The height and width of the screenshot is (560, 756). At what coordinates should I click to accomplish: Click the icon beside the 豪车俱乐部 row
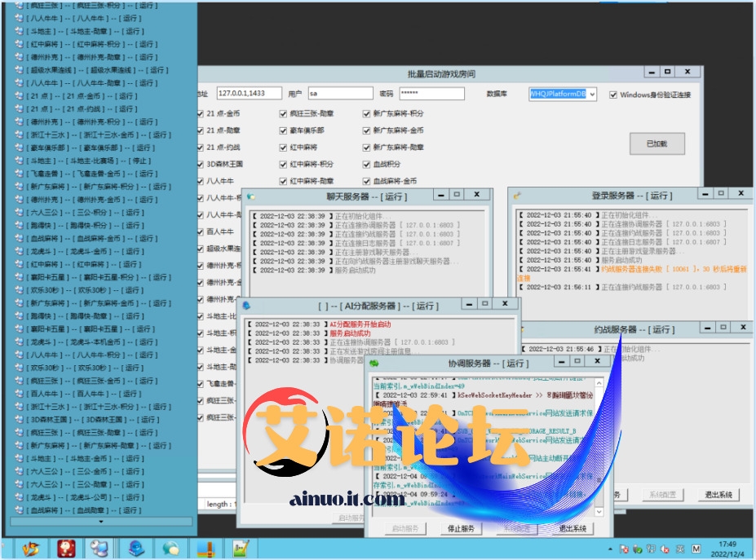point(19,148)
